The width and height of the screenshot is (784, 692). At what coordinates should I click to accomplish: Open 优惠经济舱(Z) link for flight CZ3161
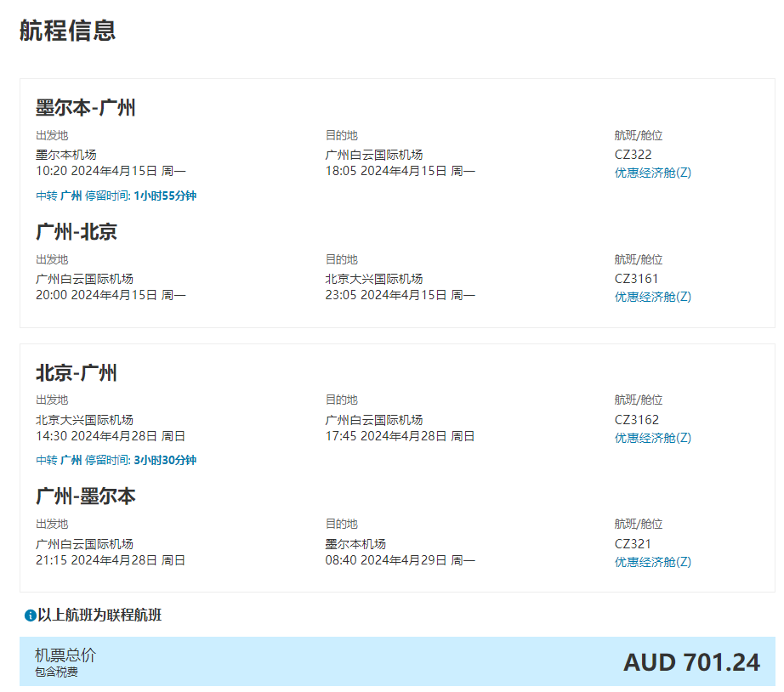[x=652, y=297]
